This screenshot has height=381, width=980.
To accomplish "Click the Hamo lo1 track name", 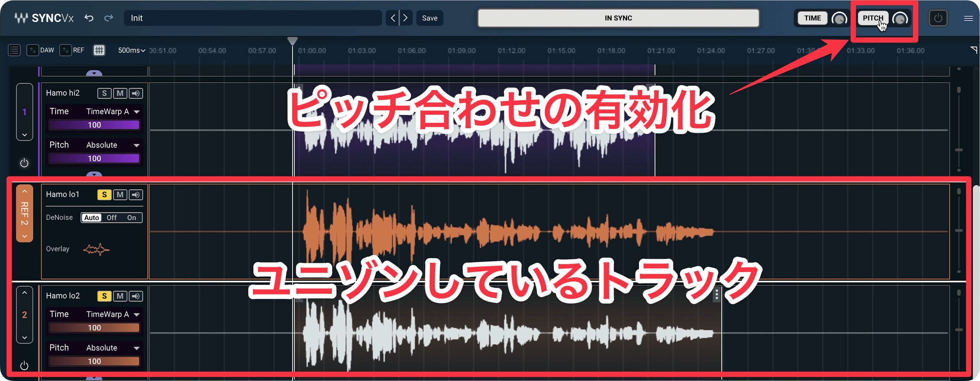I will click(x=63, y=195).
